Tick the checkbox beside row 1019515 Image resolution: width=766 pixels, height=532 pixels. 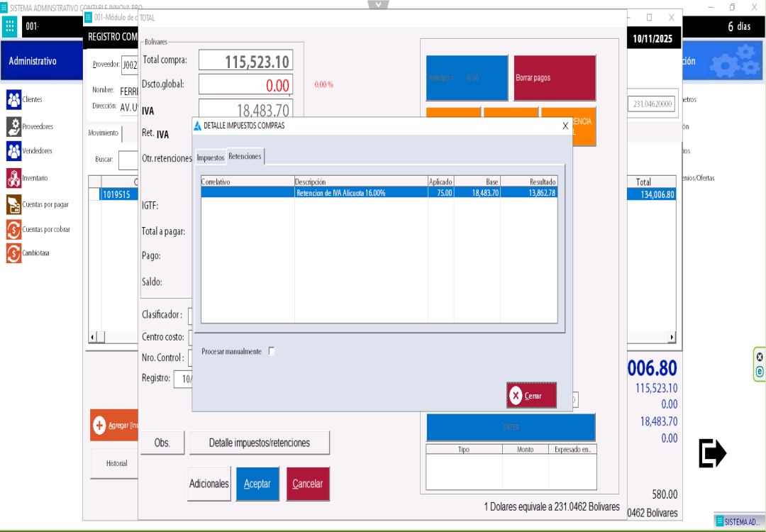point(94,194)
